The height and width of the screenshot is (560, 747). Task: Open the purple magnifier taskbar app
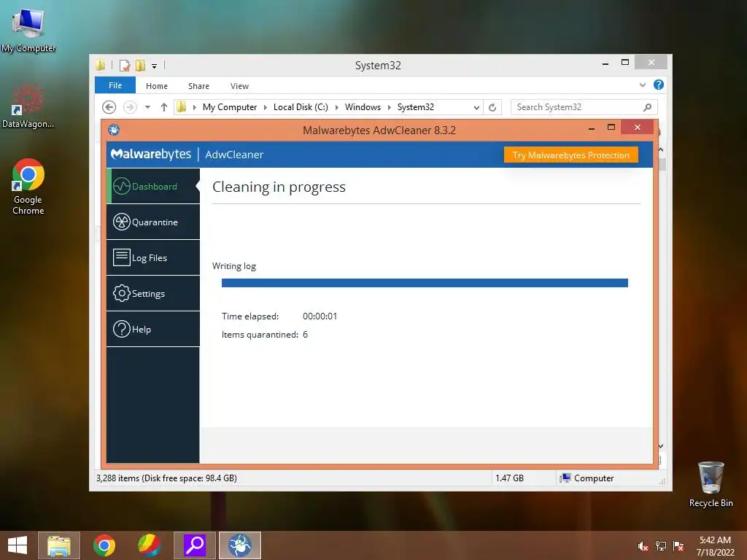(194, 545)
